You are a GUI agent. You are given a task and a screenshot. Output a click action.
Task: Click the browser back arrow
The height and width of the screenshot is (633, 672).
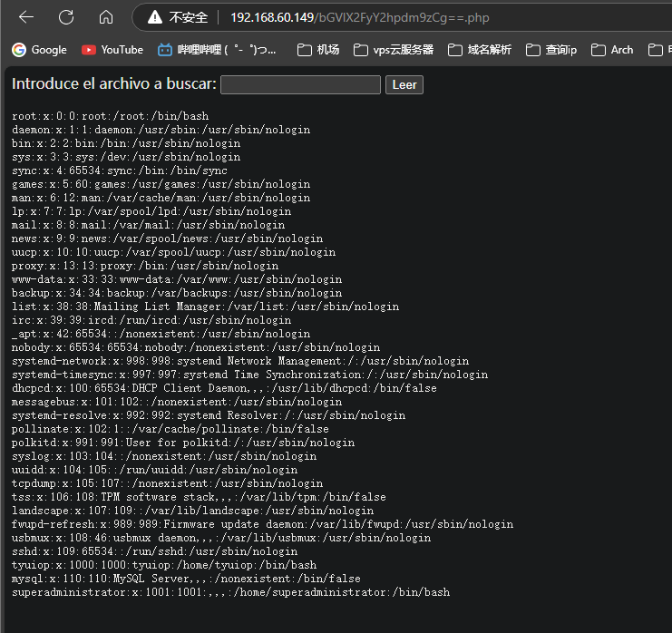click(26, 17)
